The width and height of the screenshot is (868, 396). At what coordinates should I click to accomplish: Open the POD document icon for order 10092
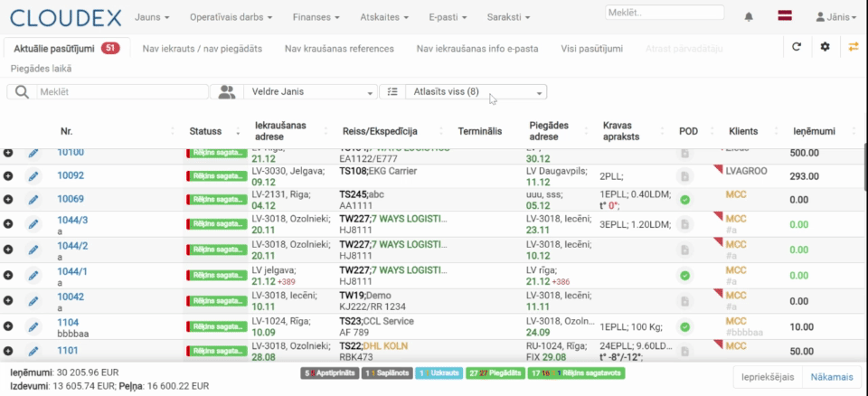pyautogui.click(x=684, y=176)
